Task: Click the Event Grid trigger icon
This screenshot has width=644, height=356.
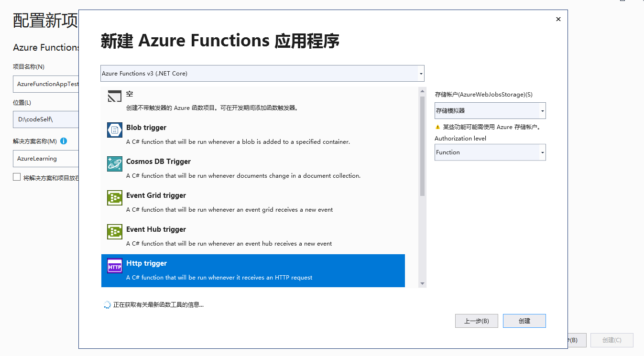Action: coord(114,198)
